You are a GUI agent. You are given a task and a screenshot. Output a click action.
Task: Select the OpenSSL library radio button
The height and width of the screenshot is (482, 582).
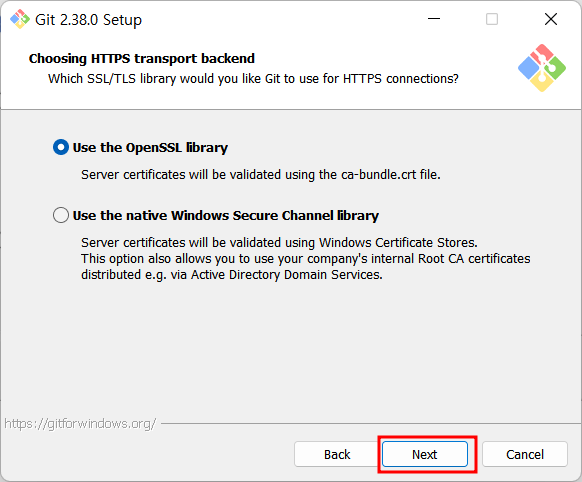pyautogui.click(x=61, y=147)
